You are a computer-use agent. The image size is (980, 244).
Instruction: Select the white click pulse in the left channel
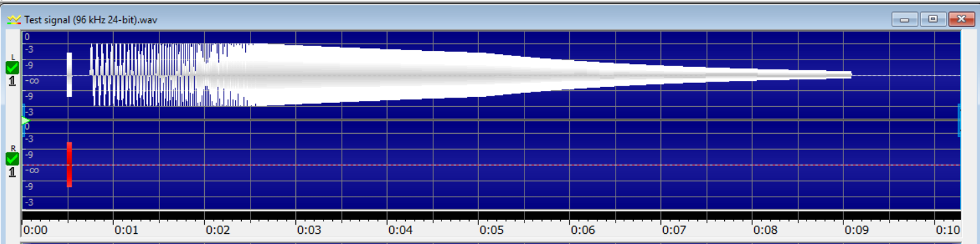point(69,74)
